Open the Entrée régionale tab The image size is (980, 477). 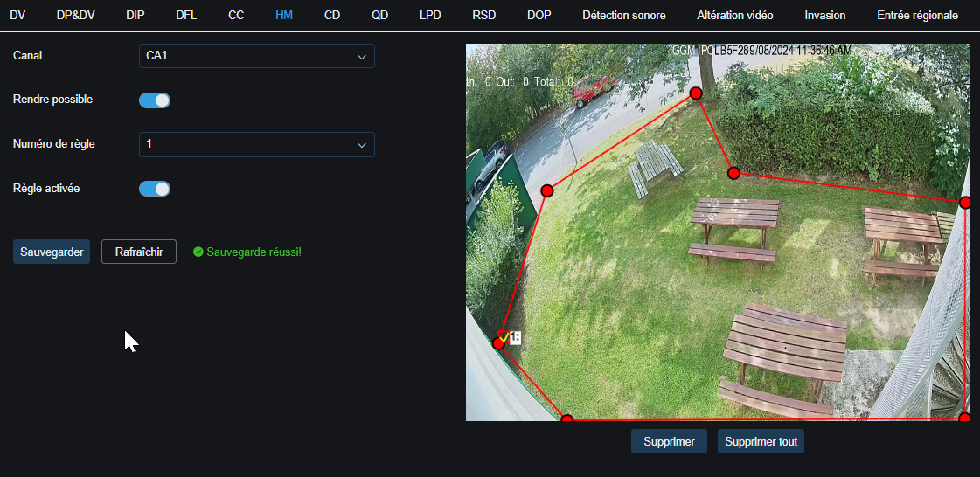click(918, 16)
